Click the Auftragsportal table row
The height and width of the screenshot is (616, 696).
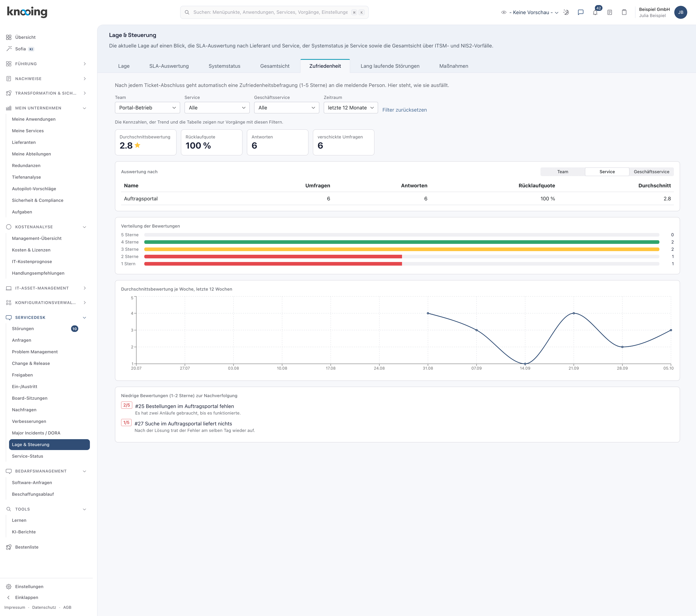[397, 198]
